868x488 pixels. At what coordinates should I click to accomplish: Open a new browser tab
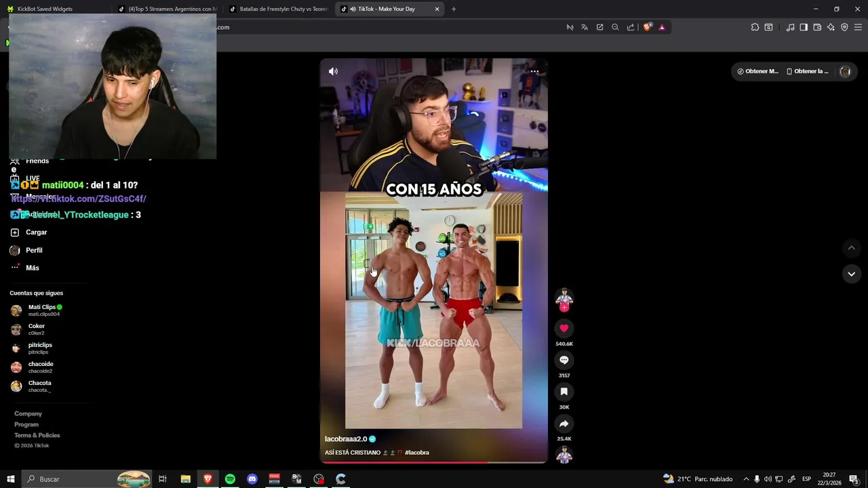pyautogui.click(x=454, y=9)
